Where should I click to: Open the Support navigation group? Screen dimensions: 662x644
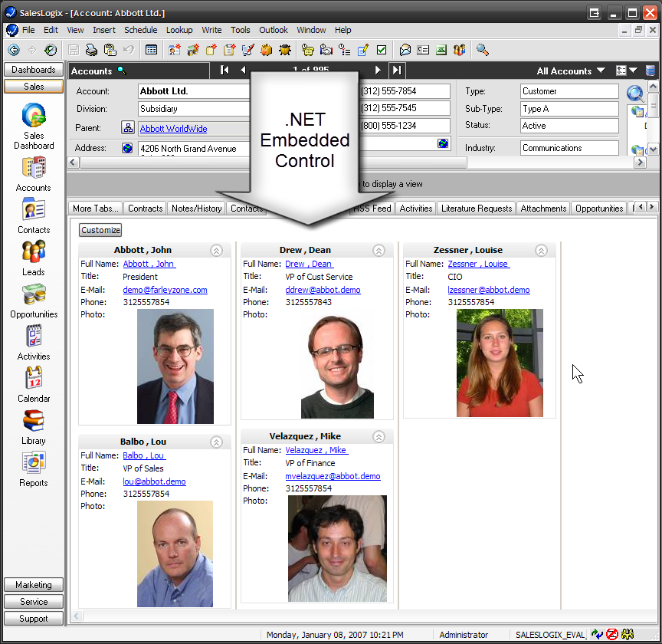point(34,619)
